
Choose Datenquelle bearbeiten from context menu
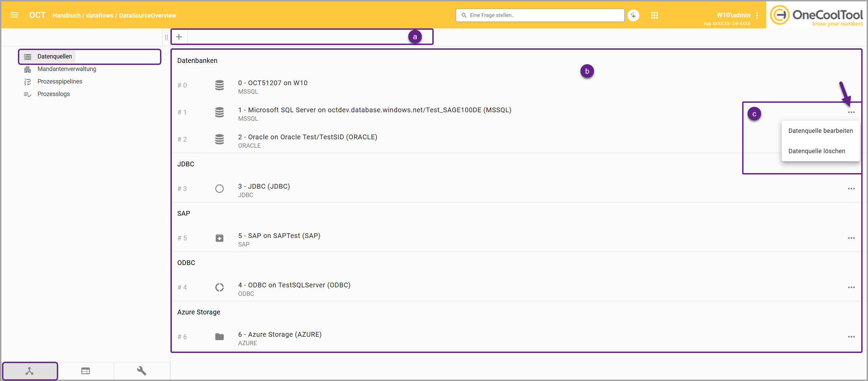pyautogui.click(x=820, y=131)
